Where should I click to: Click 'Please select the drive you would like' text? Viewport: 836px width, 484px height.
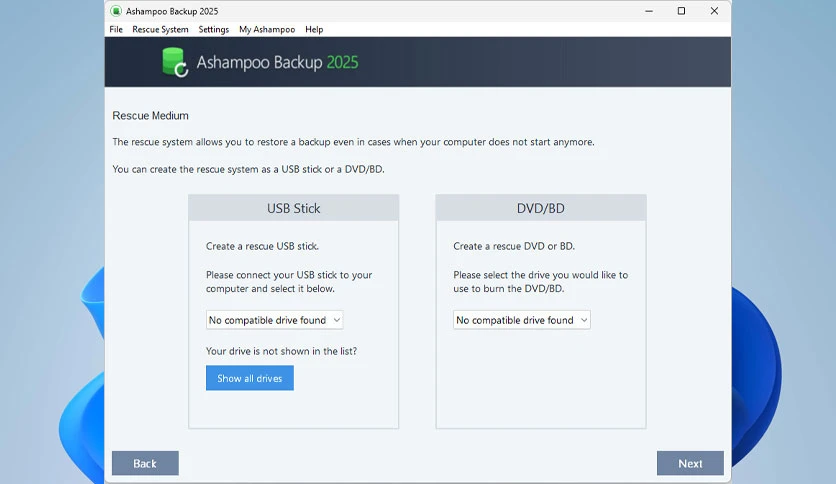541,281
